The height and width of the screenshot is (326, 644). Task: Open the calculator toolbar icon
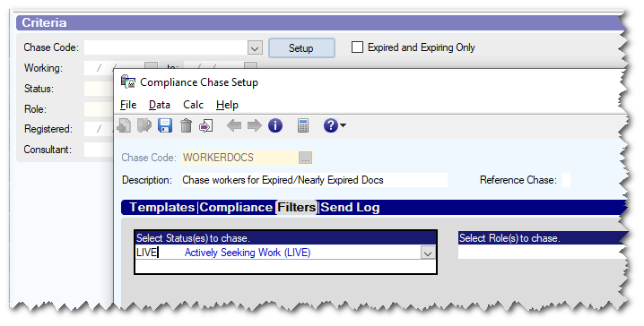click(x=303, y=125)
